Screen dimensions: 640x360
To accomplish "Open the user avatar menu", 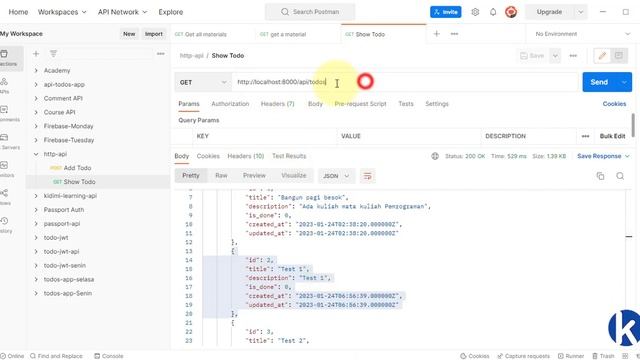I will click(x=511, y=12).
